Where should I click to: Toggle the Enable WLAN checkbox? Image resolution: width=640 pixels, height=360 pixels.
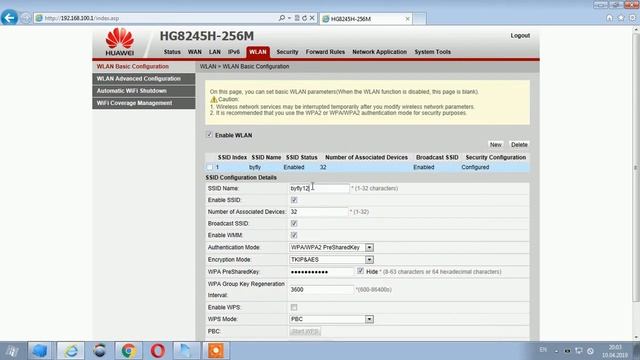coord(210,135)
